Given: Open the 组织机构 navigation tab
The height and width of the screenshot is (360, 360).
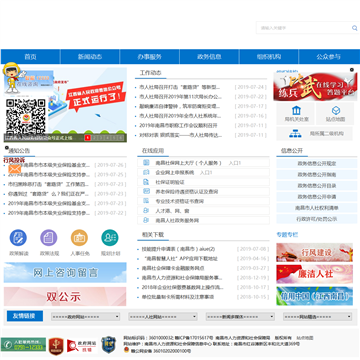Looking at the screenshot, I should click(269, 57).
